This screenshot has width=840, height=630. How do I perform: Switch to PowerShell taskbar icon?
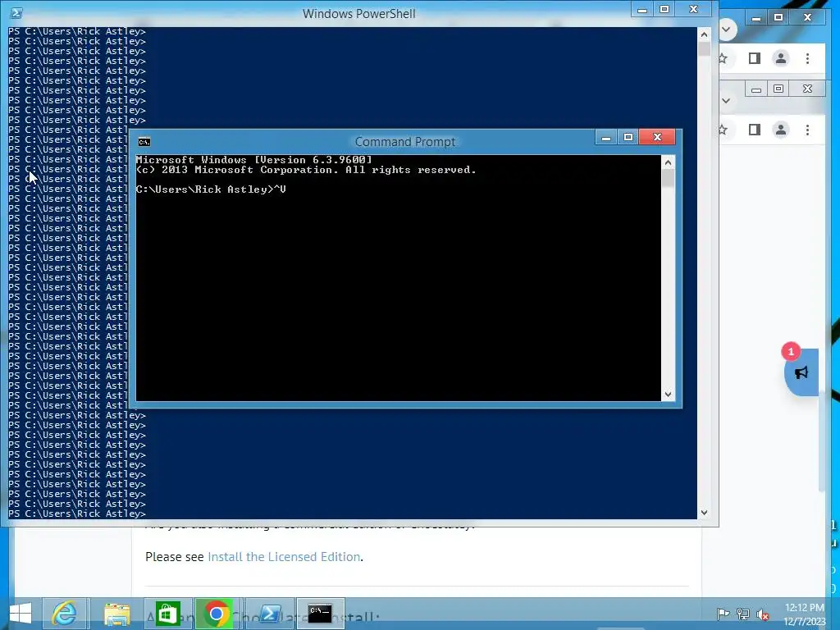coord(269,614)
